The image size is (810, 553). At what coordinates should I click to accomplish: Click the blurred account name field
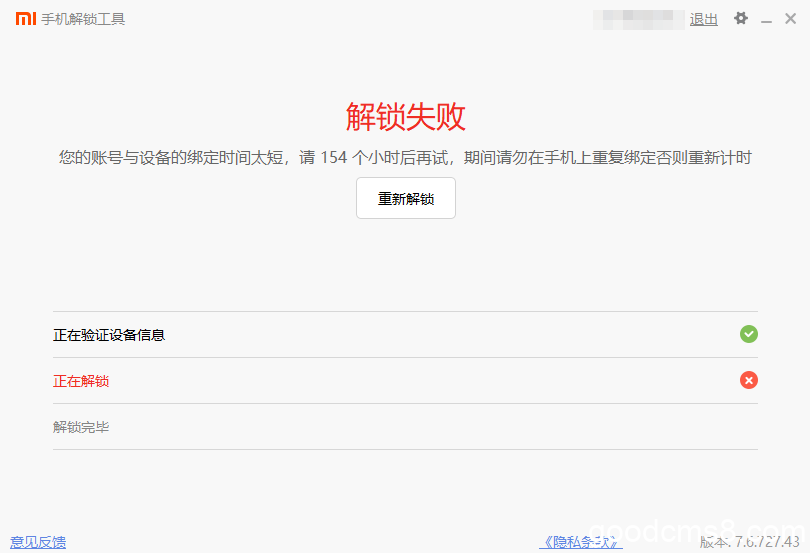(x=638, y=20)
